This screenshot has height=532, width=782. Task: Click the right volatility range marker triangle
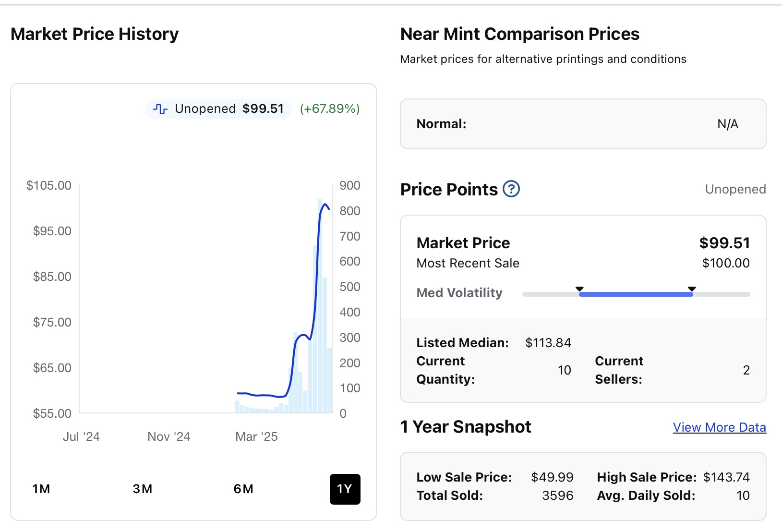(692, 289)
